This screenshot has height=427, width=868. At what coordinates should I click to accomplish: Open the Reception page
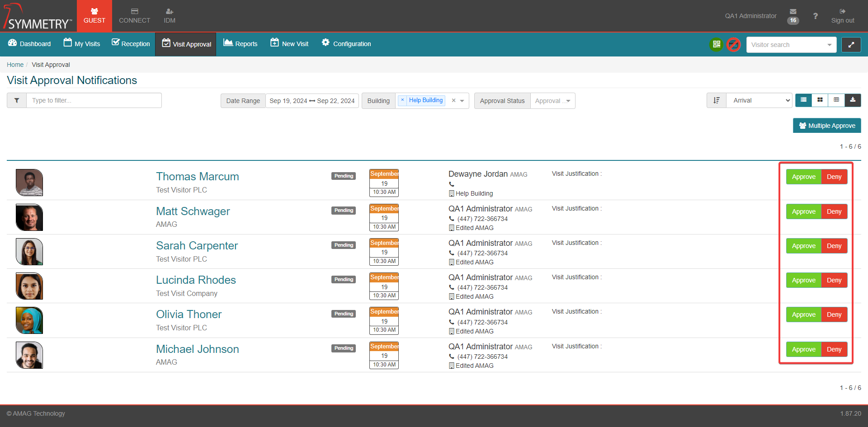(131, 44)
